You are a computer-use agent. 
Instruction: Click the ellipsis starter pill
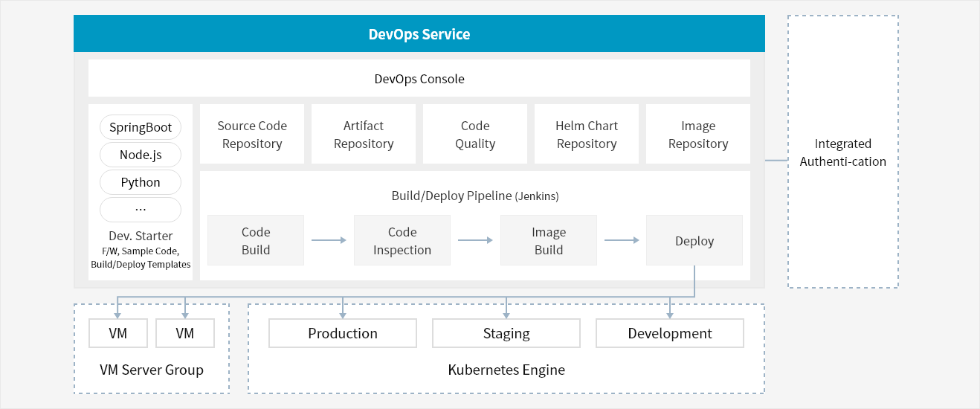tap(141, 210)
